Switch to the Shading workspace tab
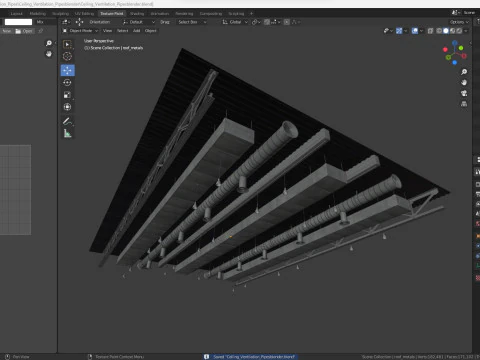This screenshot has height=360, width=480. click(x=137, y=14)
